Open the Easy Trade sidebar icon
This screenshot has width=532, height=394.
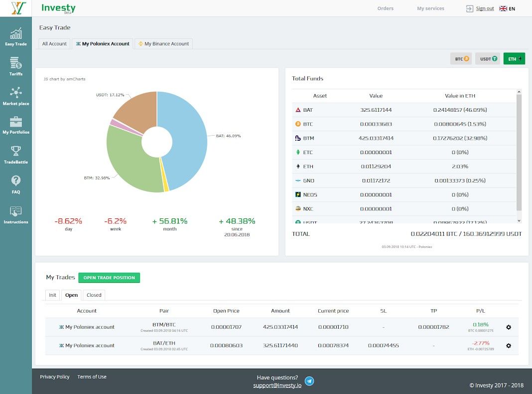(16, 33)
